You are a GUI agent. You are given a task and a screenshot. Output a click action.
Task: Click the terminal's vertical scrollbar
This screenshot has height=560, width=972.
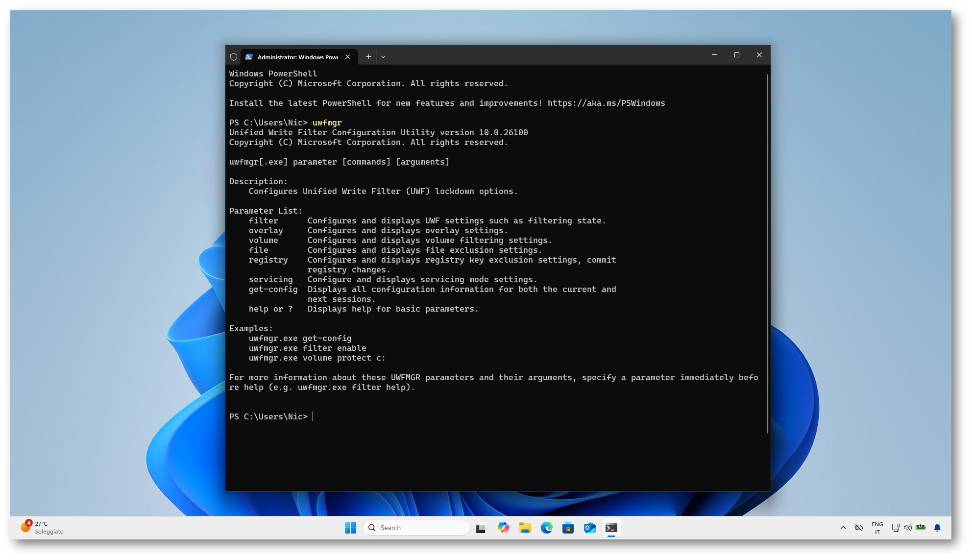(x=767, y=254)
